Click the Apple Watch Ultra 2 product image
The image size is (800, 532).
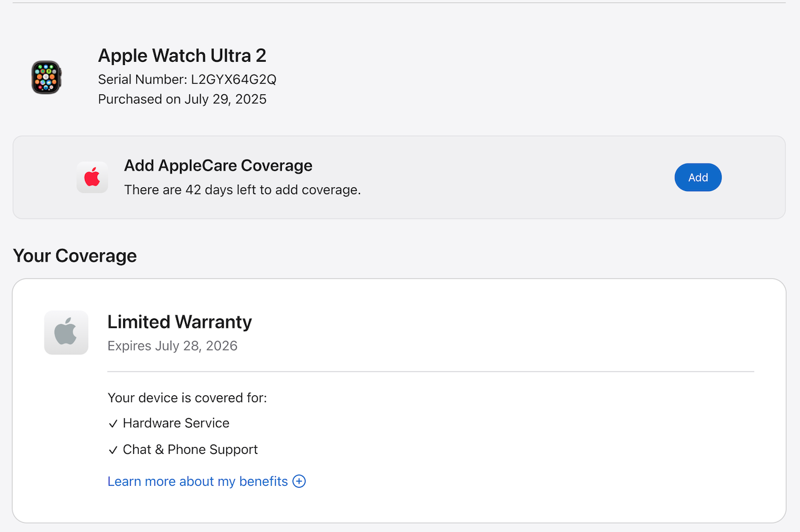(x=46, y=77)
